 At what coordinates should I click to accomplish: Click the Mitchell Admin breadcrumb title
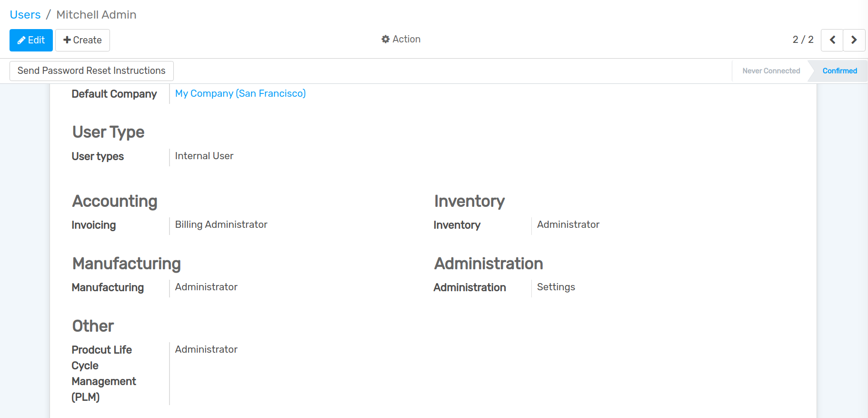(96, 15)
